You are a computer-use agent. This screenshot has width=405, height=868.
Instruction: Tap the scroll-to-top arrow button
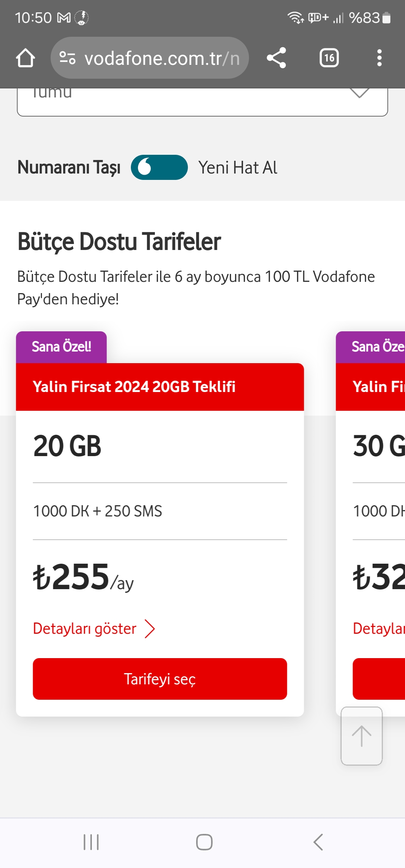tap(361, 736)
